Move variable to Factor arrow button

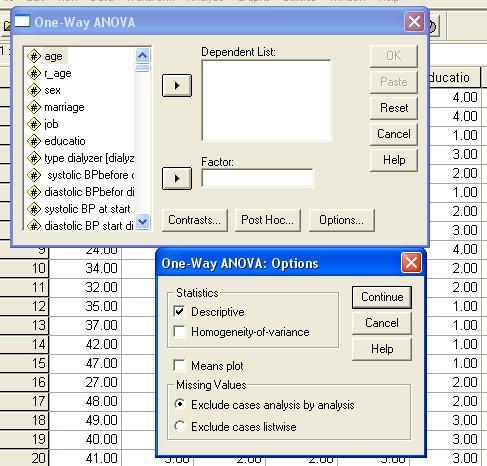click(177, 179)
